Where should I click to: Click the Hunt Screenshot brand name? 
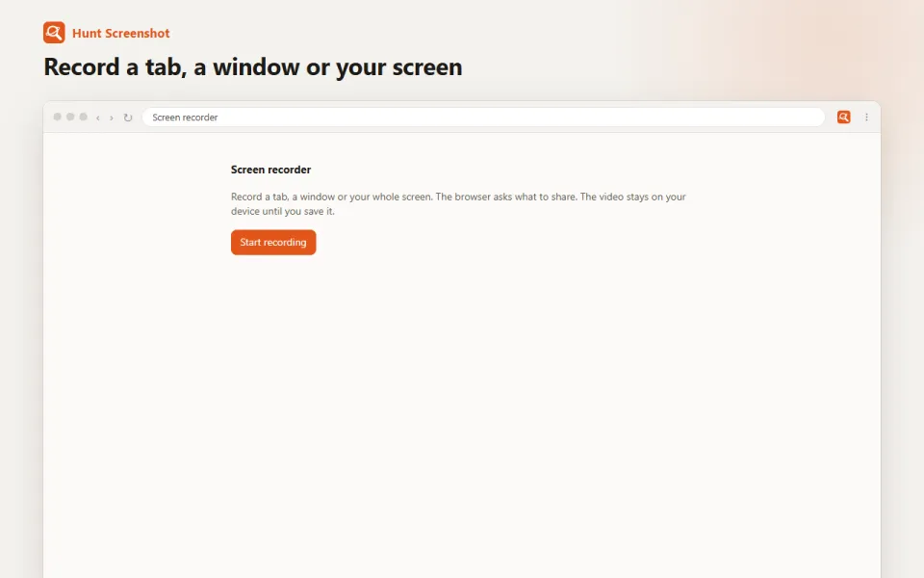pyautogui.click(x=121, y=33)
